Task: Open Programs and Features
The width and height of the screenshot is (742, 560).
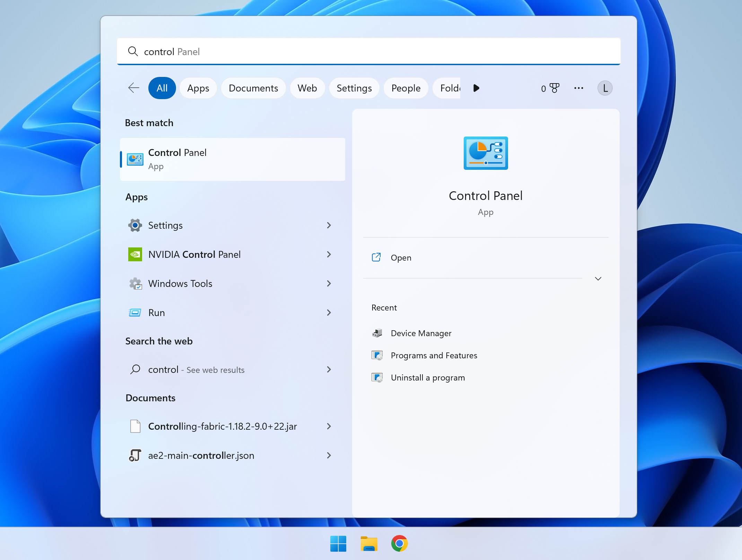Action: click(433, 355)
